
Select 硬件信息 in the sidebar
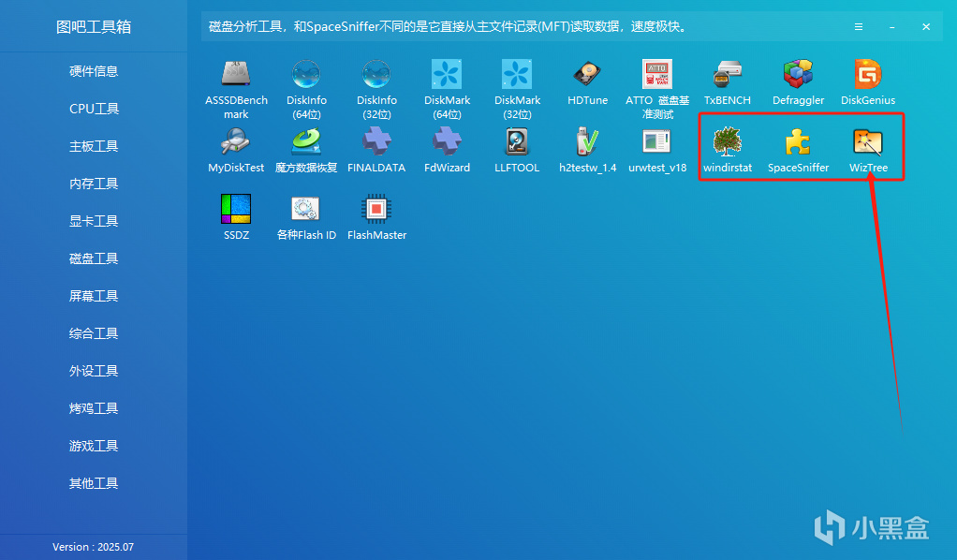94,71
